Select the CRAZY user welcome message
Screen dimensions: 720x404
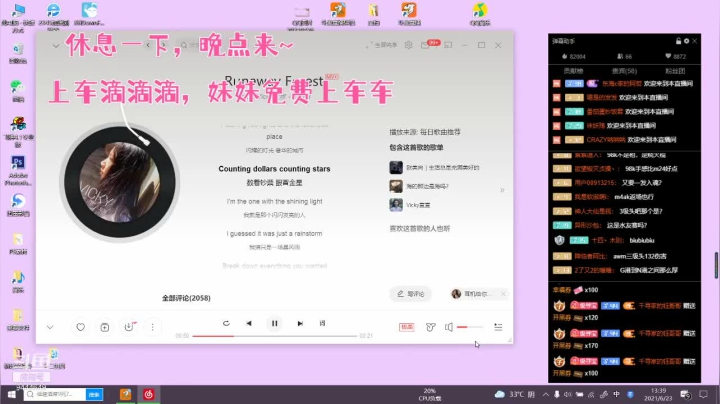pos(615,140)
